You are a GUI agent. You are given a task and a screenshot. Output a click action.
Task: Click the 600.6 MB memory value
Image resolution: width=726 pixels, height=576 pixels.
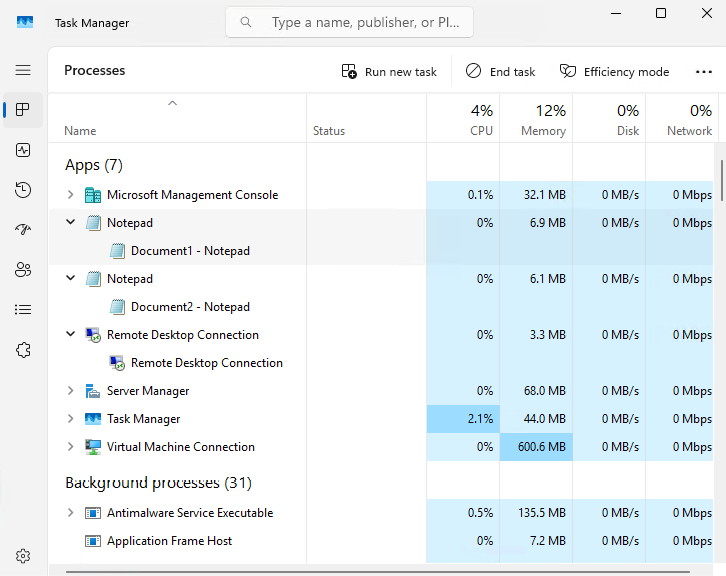(x=542, y=447)
